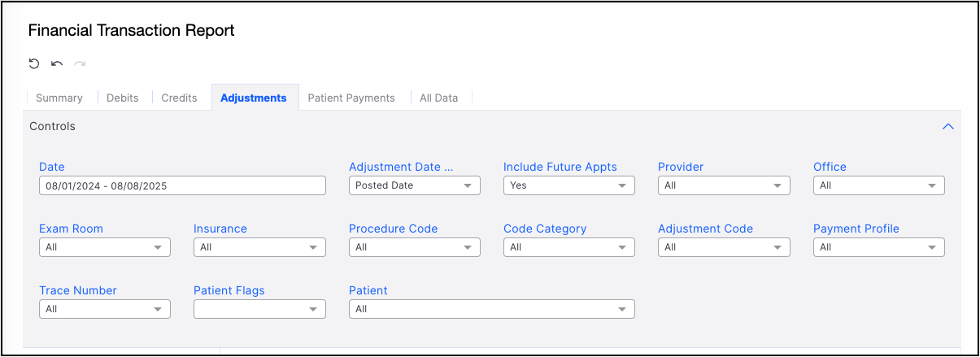Expand the Office dropdown
980x357 pixels.
879,185
